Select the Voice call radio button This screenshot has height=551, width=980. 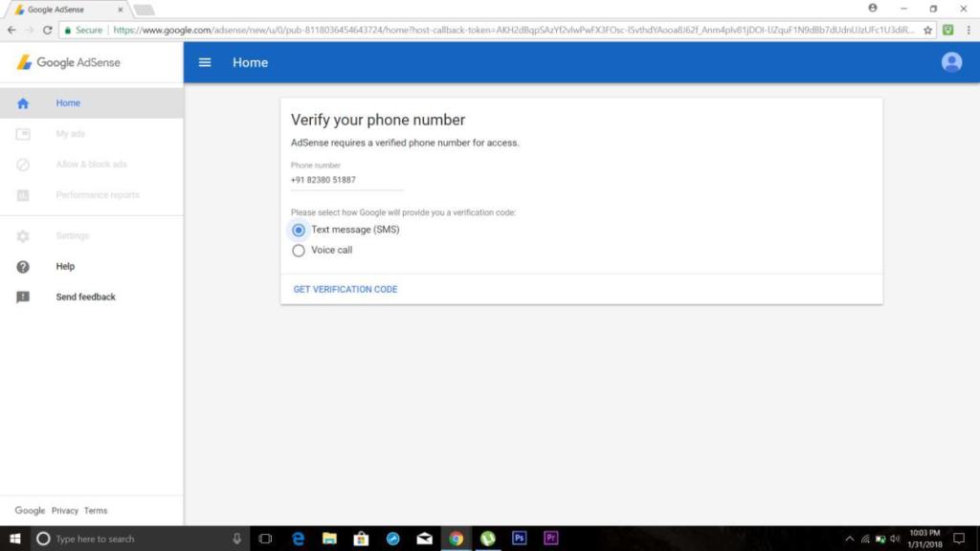[299, 251]
